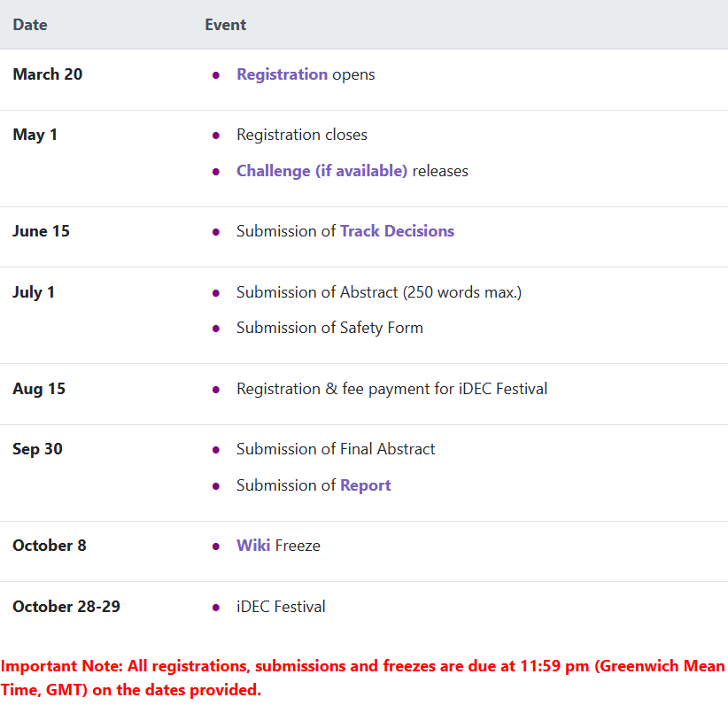Click the July 1 date cell
Viewport: 728px width, 713px height.
[x=34, y=292]
